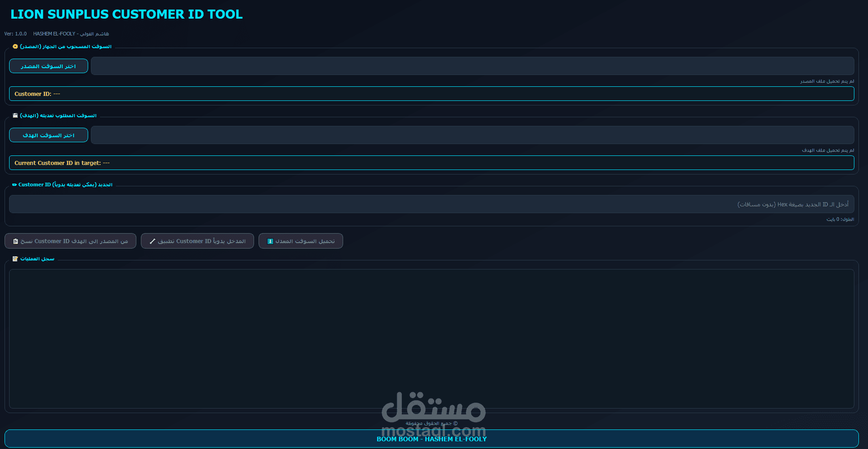The image size is (868, 449).
Task: Click the 'Ver: 1.0.0' version label
Action: (x=15, y=34)
